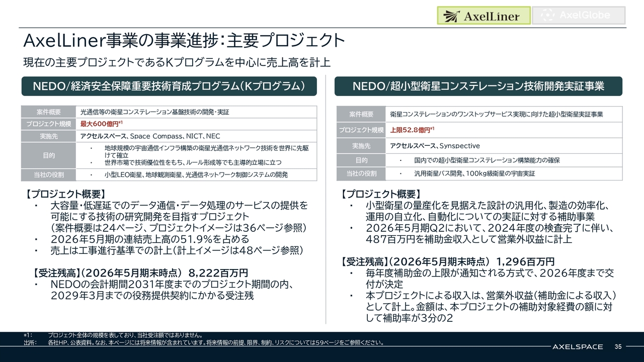Click bullet about 小型衛星の量産化を見据えた設計
Image resolution: width=644 pixels, height=362 pixels.
click(480, 212)
